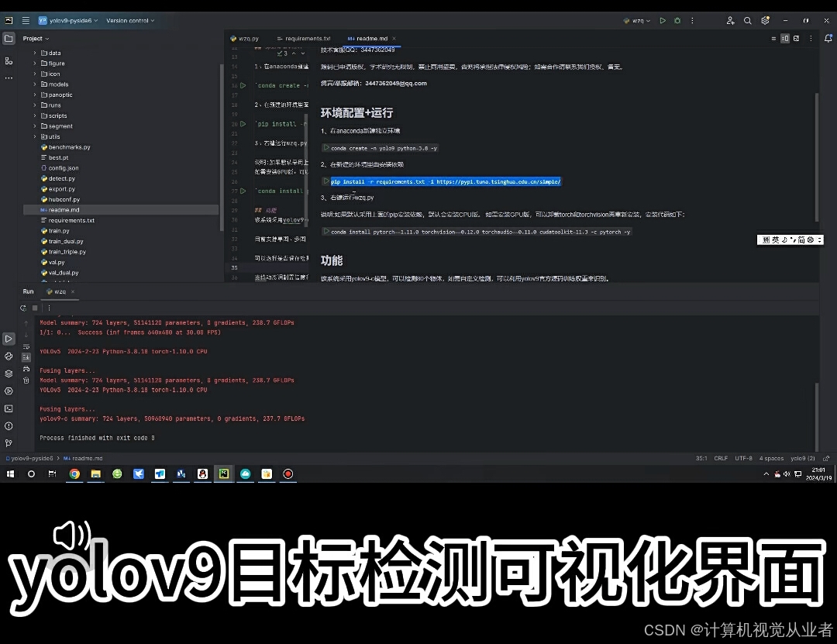
Task: Open the Structure tool window icon
Action: click(9, 61)
